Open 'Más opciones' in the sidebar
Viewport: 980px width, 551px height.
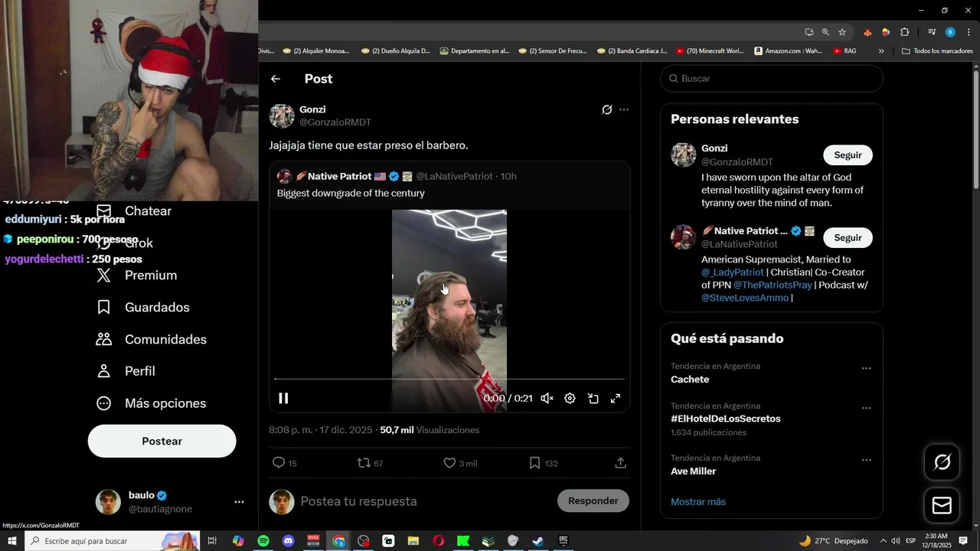(152, 403)
